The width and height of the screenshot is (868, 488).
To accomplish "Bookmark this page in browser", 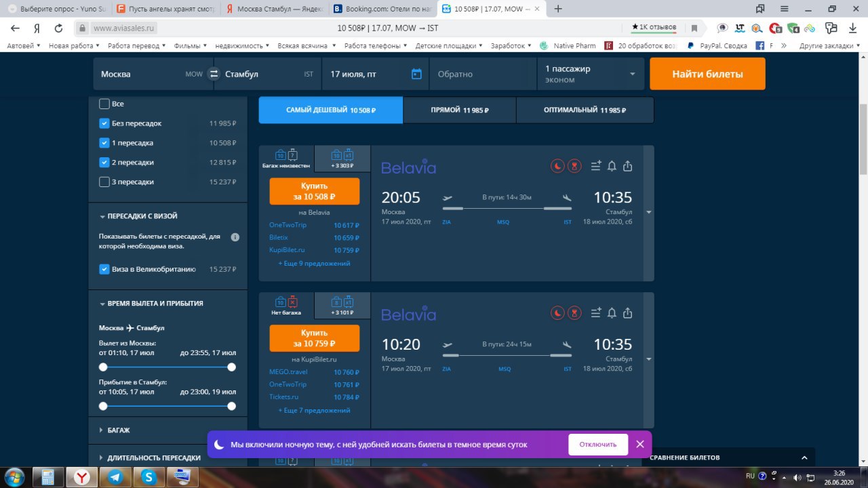I will [694, 28].
